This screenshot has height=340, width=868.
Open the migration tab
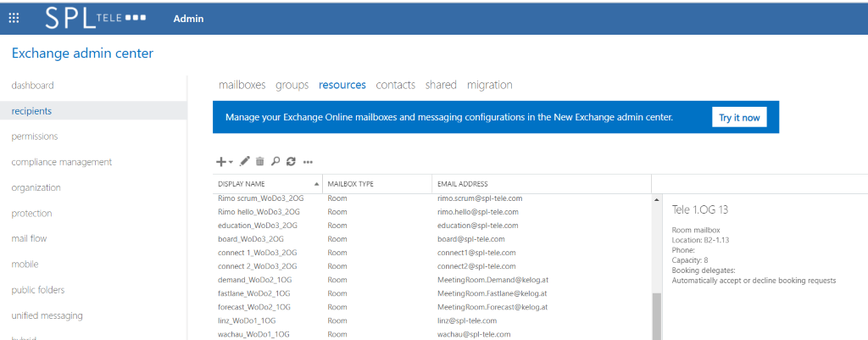[490, 85]
